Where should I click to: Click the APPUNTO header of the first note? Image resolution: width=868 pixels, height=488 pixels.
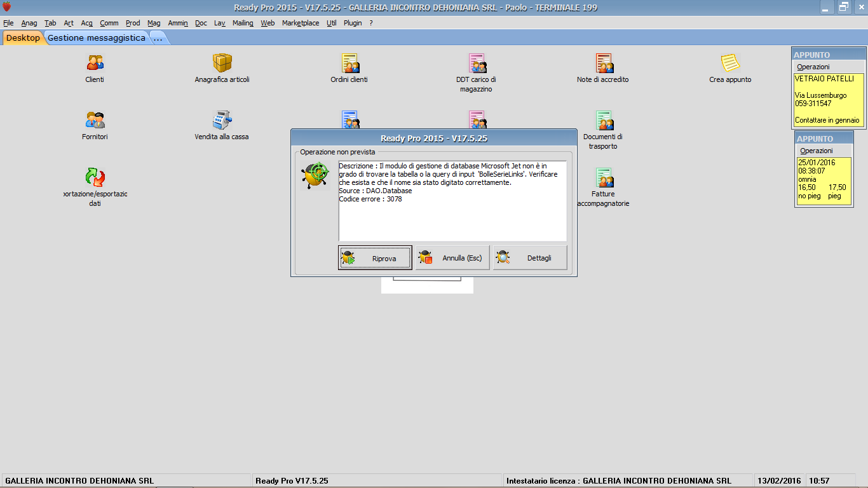tap(829, 55)
